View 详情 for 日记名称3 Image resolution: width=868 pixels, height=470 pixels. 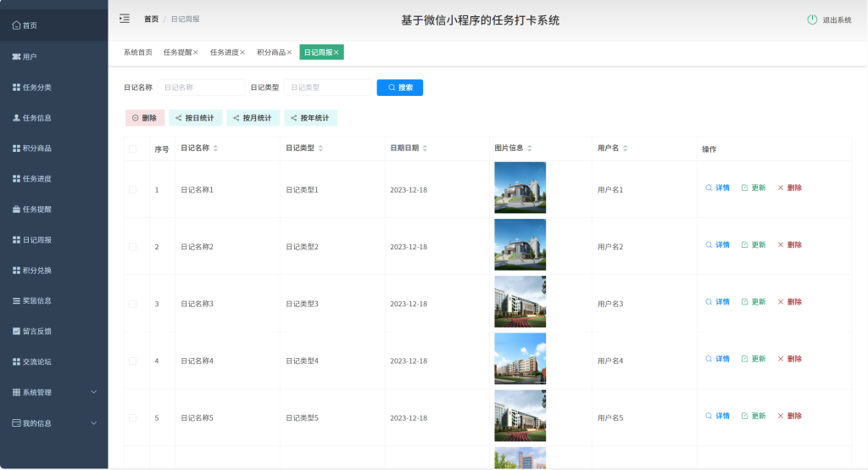click(717, 302)
